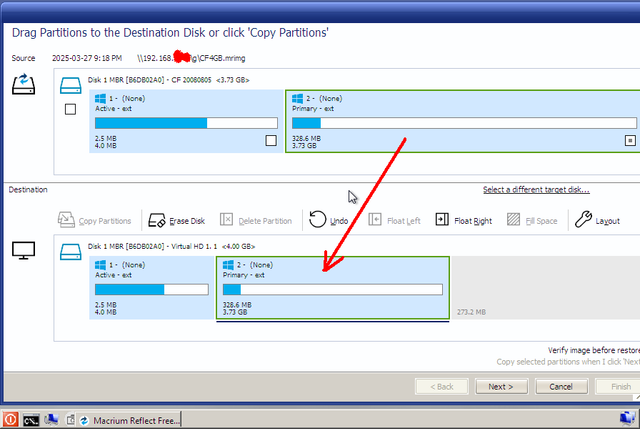
Task: Click source partition 1 usage bar
Action: click(187, 123)
